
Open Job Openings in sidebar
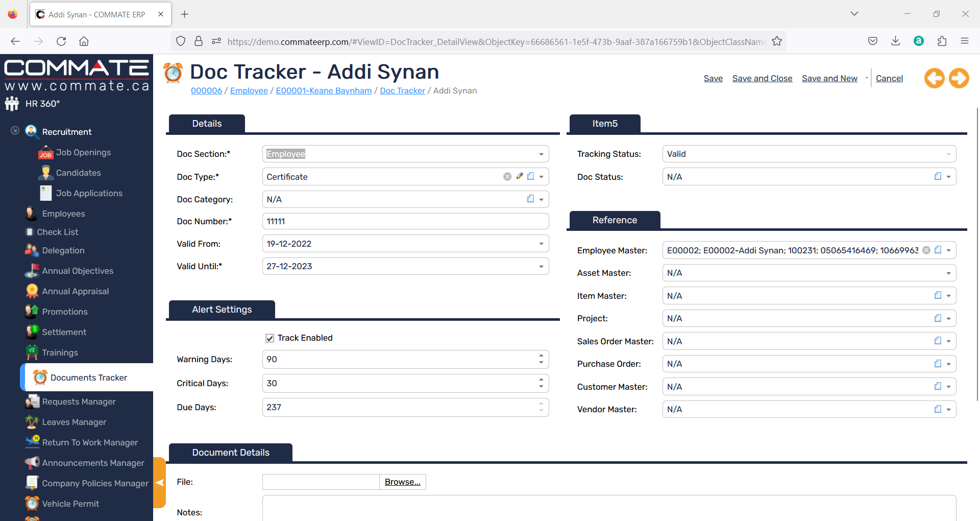tap(83, 152)
